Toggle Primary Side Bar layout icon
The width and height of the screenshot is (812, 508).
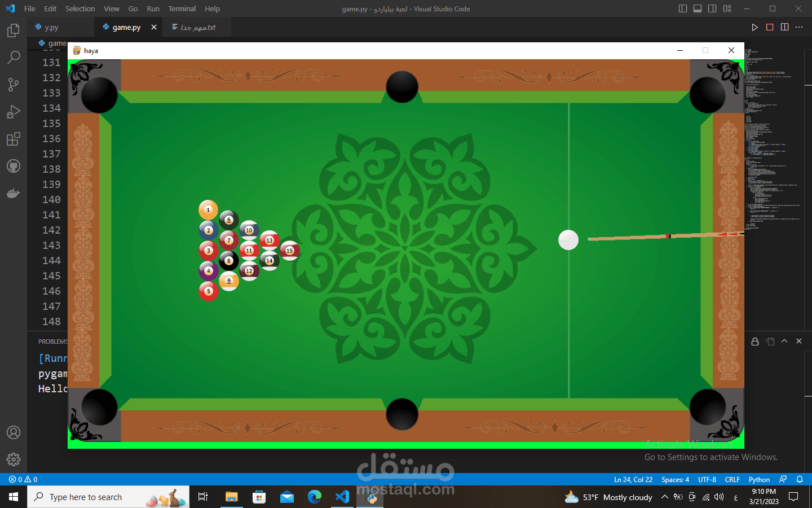683,8
